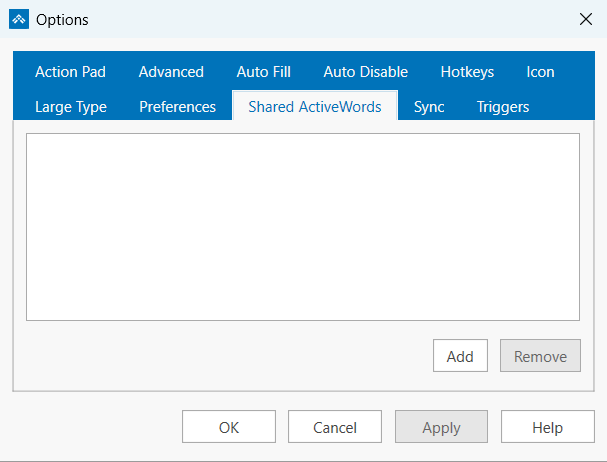Open the Action Pad tab
607x462 pixels.
(70, 72)
